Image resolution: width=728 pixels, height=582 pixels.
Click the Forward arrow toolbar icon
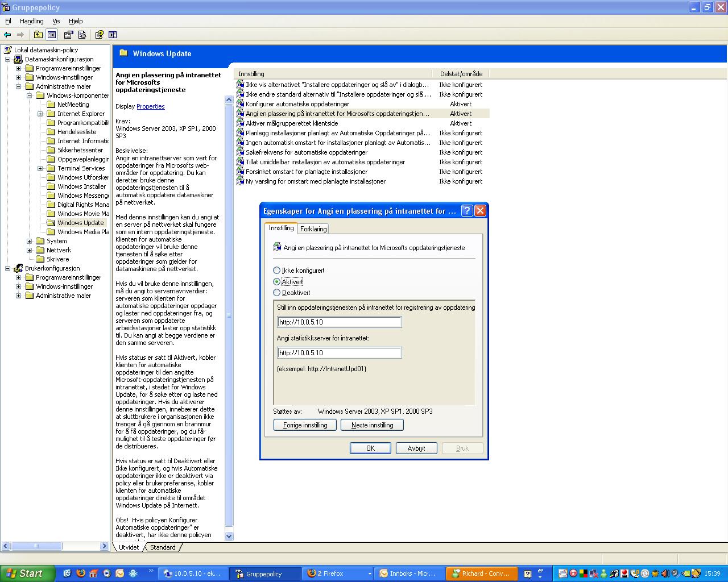click(20, 35)
